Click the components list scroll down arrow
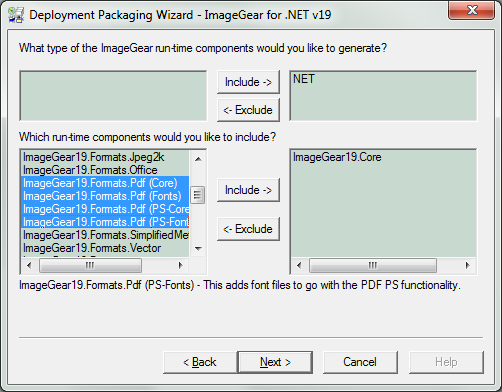Screen dimensions: 502x392 click(x=198, y=249)
